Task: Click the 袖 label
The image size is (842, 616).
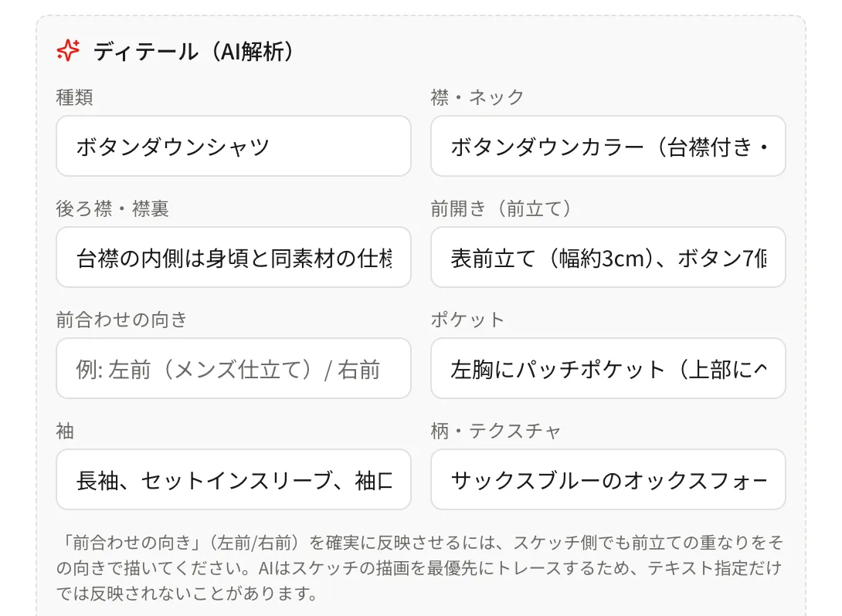Action: (65, 431)
